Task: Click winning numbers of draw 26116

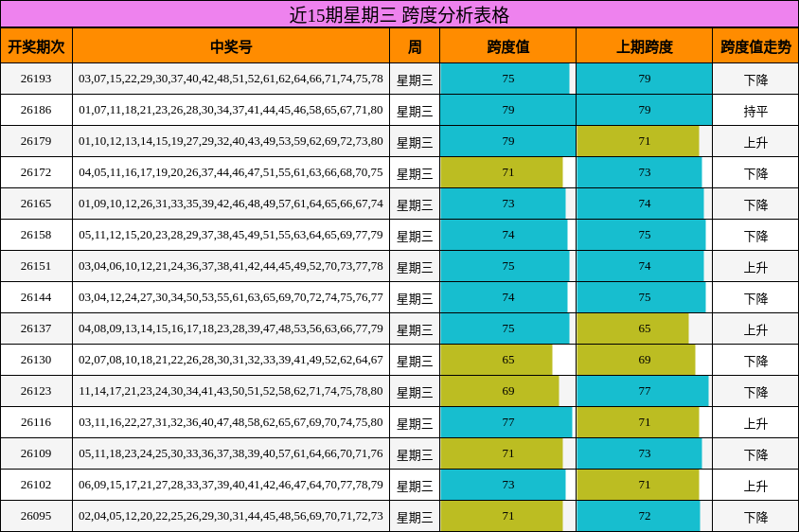Action: coord(231,422)
